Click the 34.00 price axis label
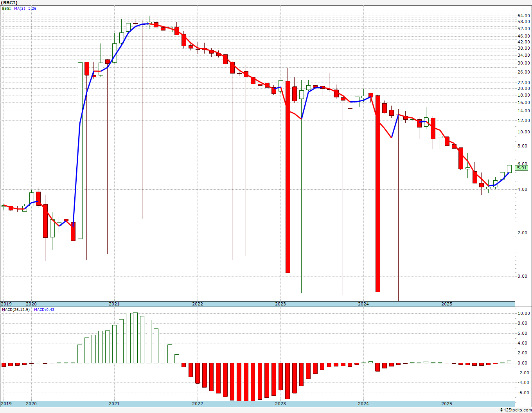This screenshot has width=532, height=413. pyautogui.click(x=523, y=55)
